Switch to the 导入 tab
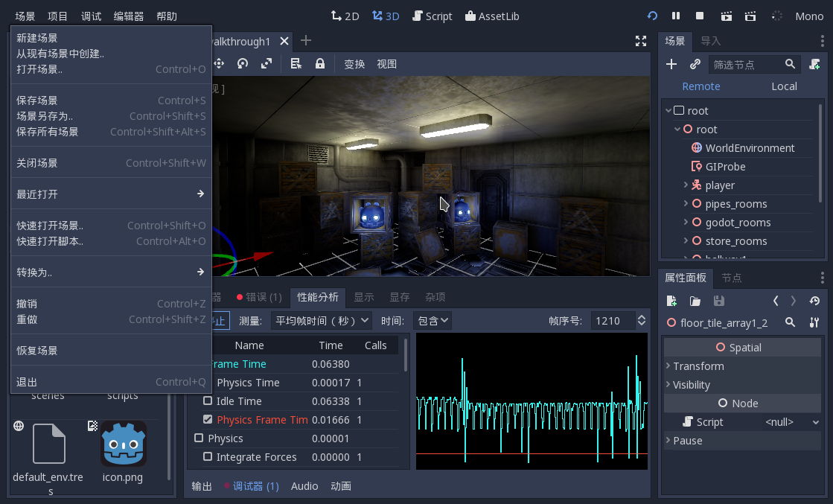This screenshot has width=833, height=504. click(x=709, y=41)
